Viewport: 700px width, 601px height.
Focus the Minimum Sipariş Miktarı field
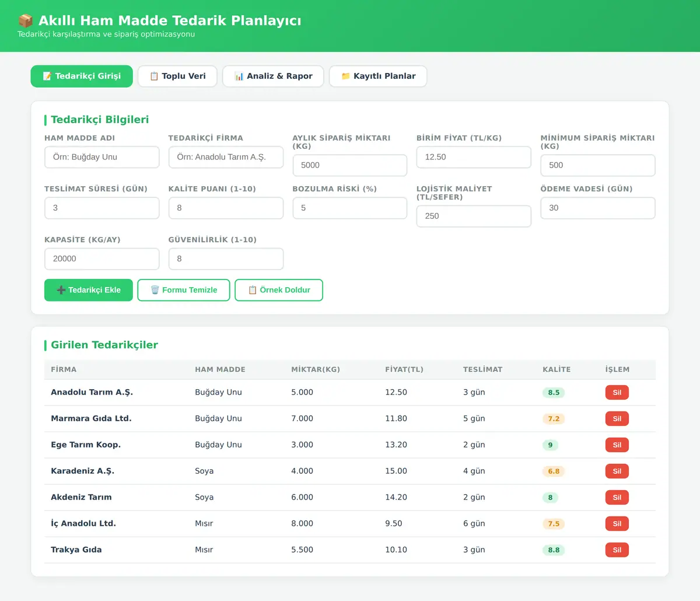pyautogui.click(x=598, y=166)
